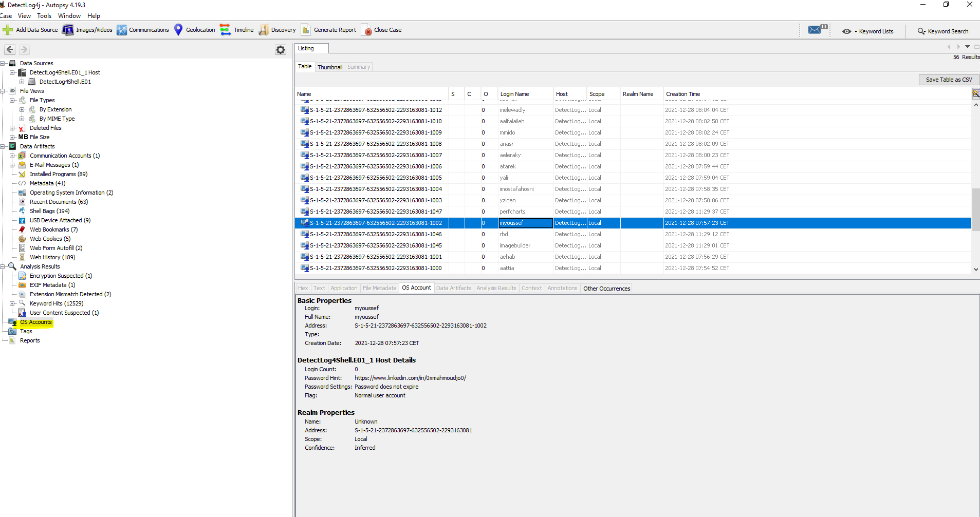This screenshot has height=517, width=980.
Task: Expand the Keyword Hits tree node
Action: pyautogui.click(x=12, y=303)
